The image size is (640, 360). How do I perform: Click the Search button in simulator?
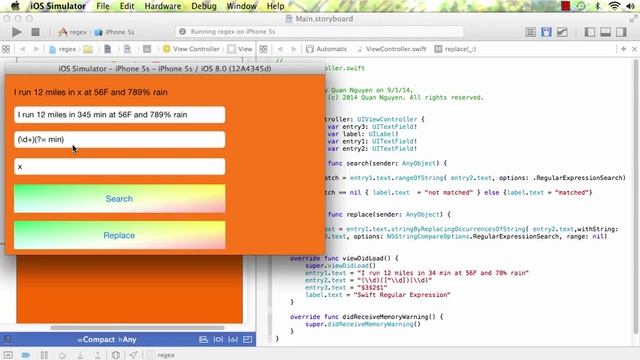tap(119, 199)
